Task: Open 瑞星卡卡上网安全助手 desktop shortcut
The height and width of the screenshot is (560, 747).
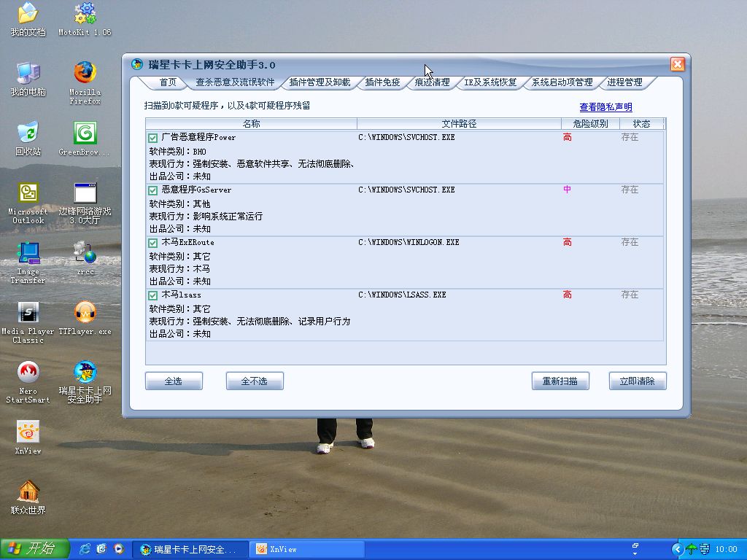Action: [x=85, y=382]
